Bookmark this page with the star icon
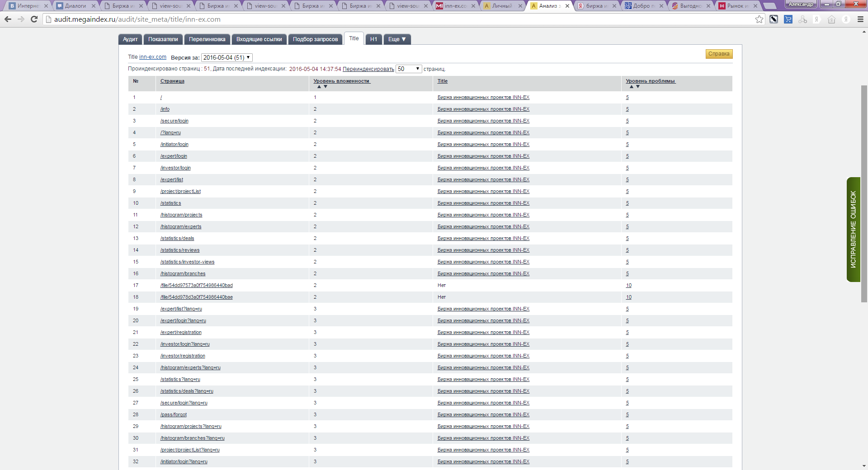This screenshot has height=470, width=868. [x=759, y=19]
